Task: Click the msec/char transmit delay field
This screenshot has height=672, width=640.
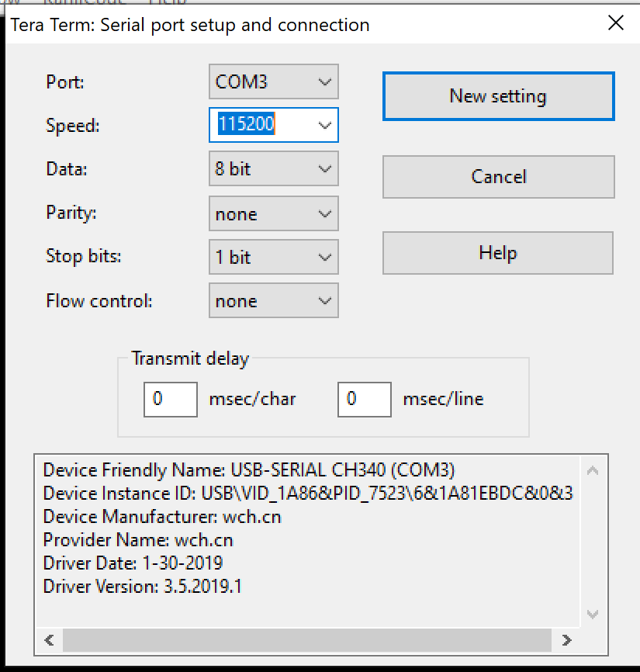Action: point(171,400)
